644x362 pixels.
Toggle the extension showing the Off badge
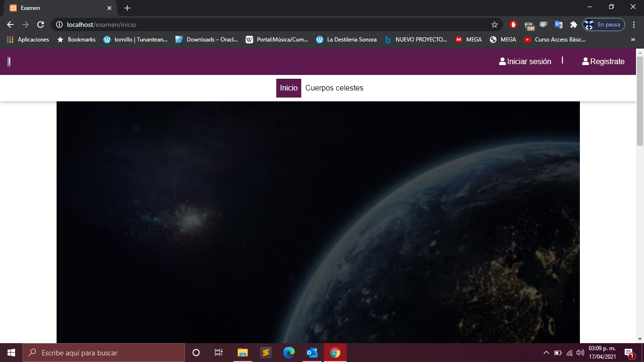pyautogui.click(x=529, y=25)
